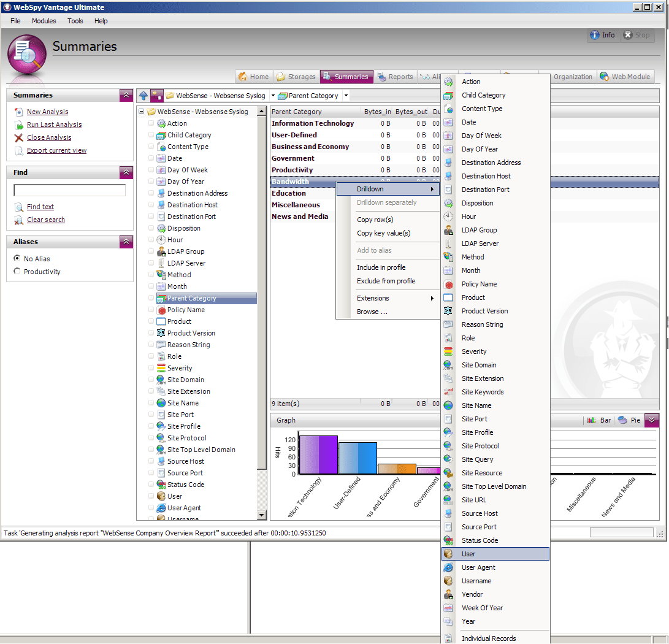Tick the Action checkbox in tree
This screenshot has width=669, height=644.
point(151,123)
